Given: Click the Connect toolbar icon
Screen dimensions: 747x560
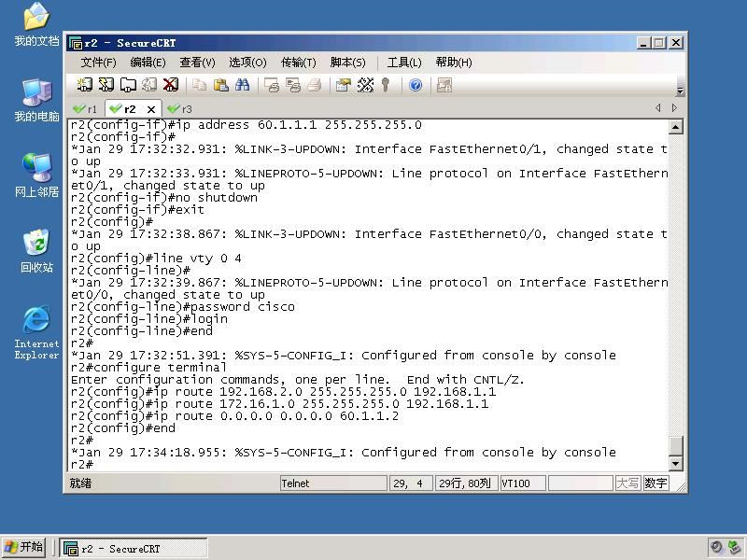Looking at the screenshot, I should pos(84,85).
